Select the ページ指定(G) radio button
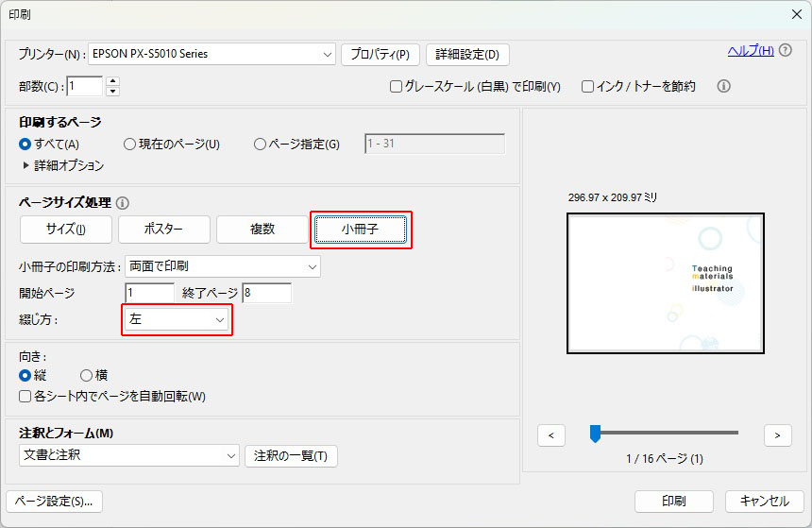The image size is (812, 528). pyautogui.click(x=260, y=145)
